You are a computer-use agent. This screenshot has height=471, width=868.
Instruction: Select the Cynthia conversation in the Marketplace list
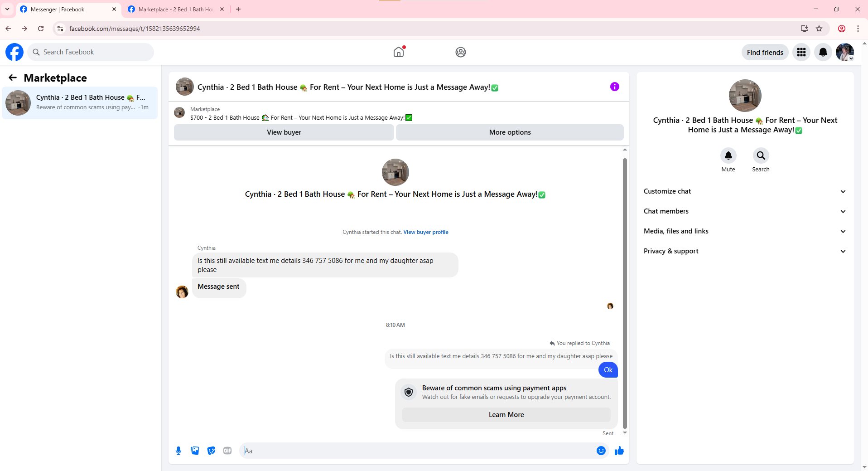(x=80, y=103)
